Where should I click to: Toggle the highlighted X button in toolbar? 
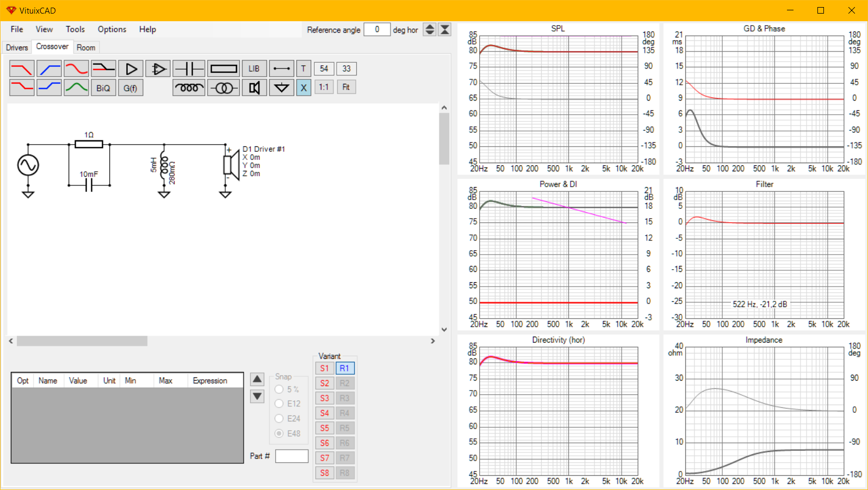[x=303, y=88]
